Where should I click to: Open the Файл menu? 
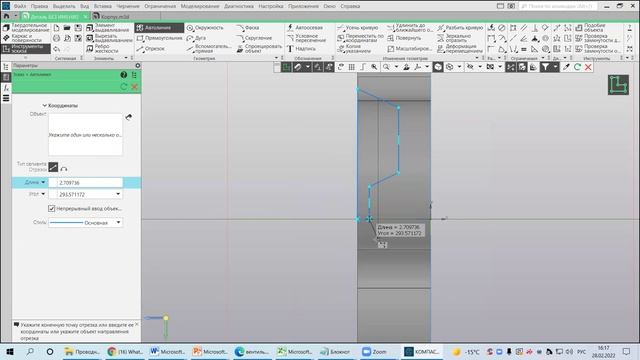19,6
